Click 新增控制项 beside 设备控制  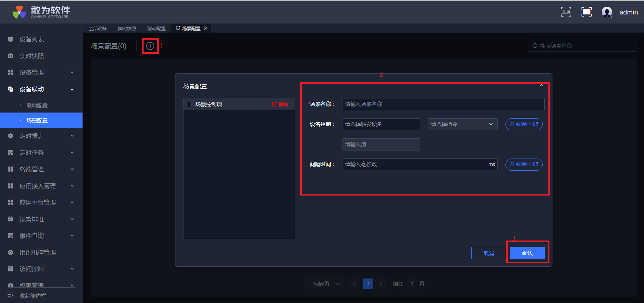(x=524, y=124)
